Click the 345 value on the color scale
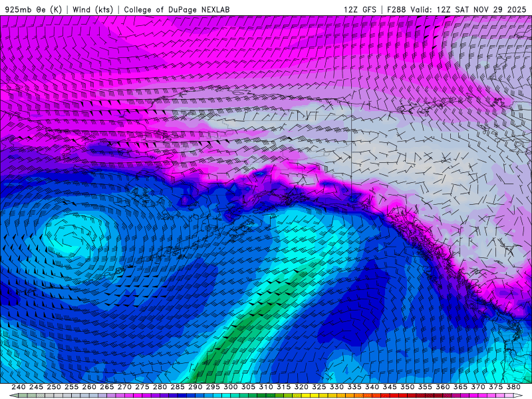The width and height of the screenshot is (532, 399). point(390,387)
